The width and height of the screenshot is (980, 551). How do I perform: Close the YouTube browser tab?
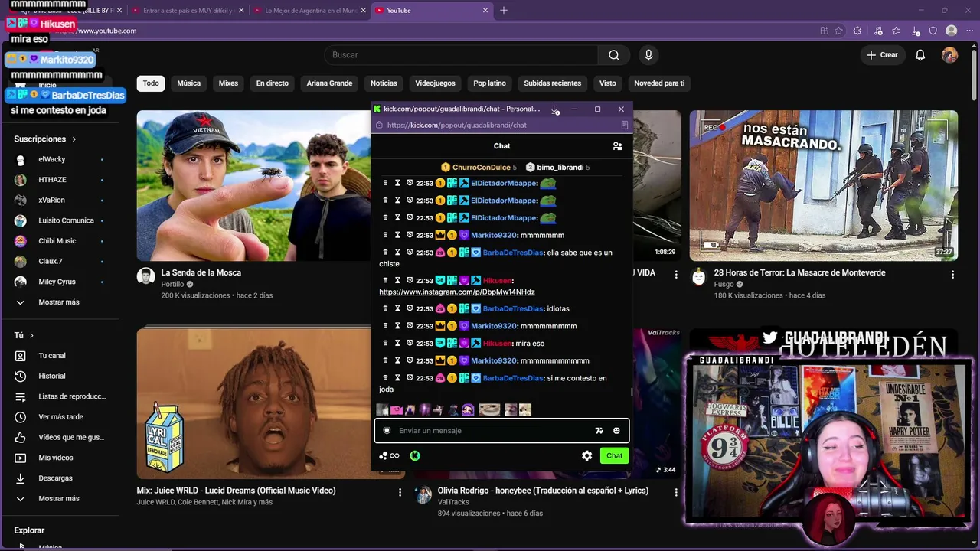coord(485,11)
